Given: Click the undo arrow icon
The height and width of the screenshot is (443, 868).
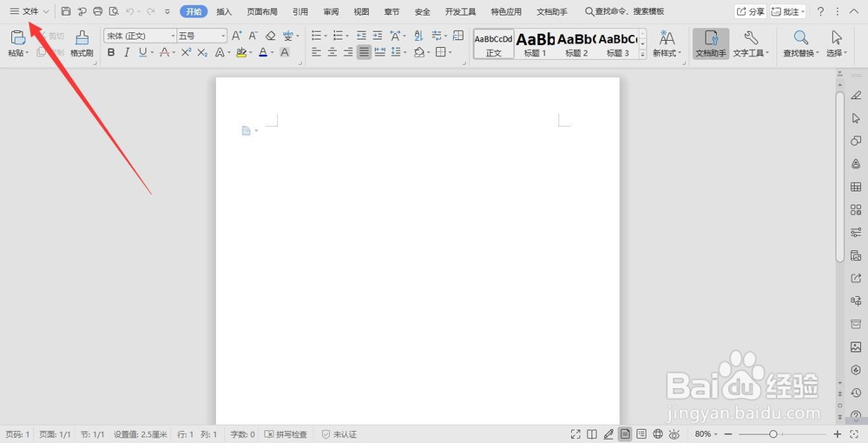Looking at the screenshot, I should click(x=130, y=11).
